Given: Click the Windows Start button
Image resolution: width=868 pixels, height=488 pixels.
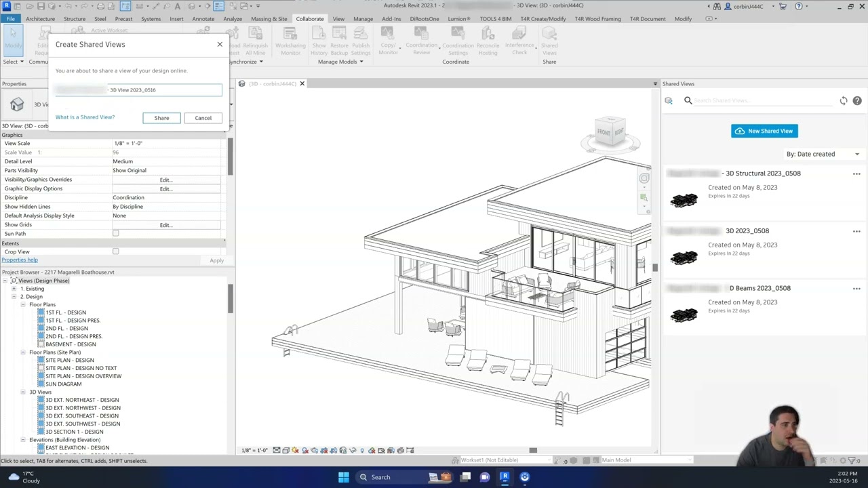Looking at the screenshot, I should click(x=344, y=477).
